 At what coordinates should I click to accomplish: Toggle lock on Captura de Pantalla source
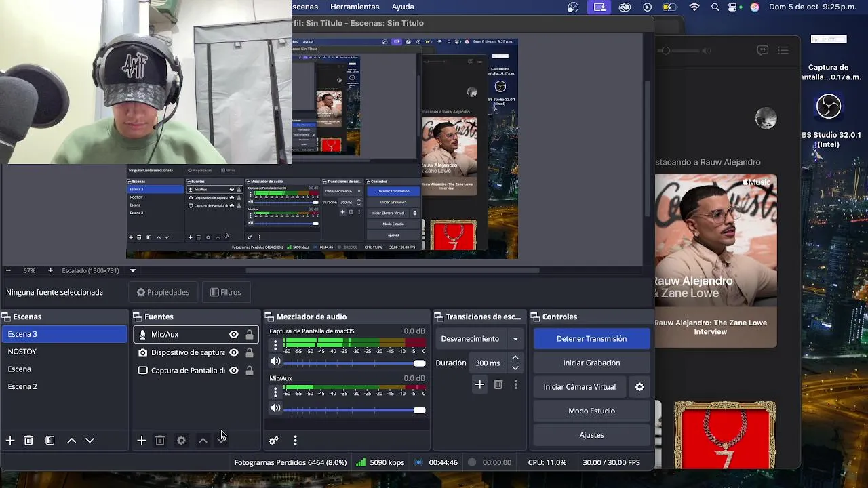[250, 371]
